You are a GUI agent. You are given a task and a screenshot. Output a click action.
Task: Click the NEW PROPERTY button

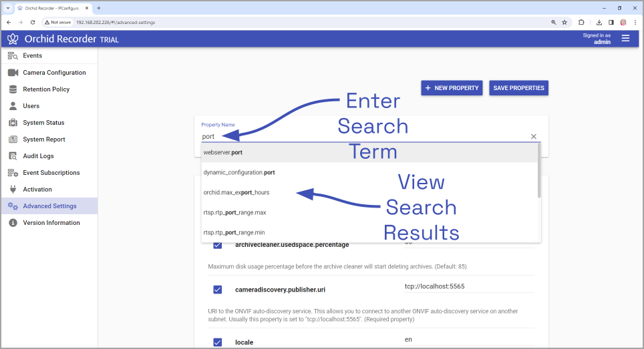(x=452, y=88)
